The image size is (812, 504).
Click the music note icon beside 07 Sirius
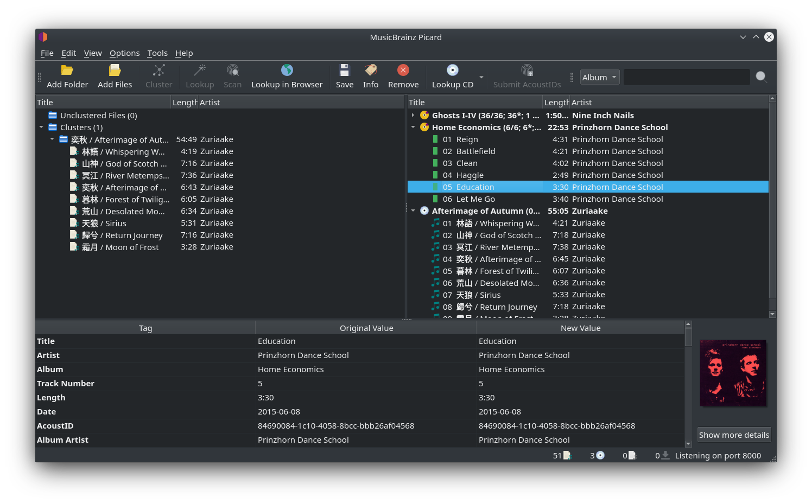[435, 294]
